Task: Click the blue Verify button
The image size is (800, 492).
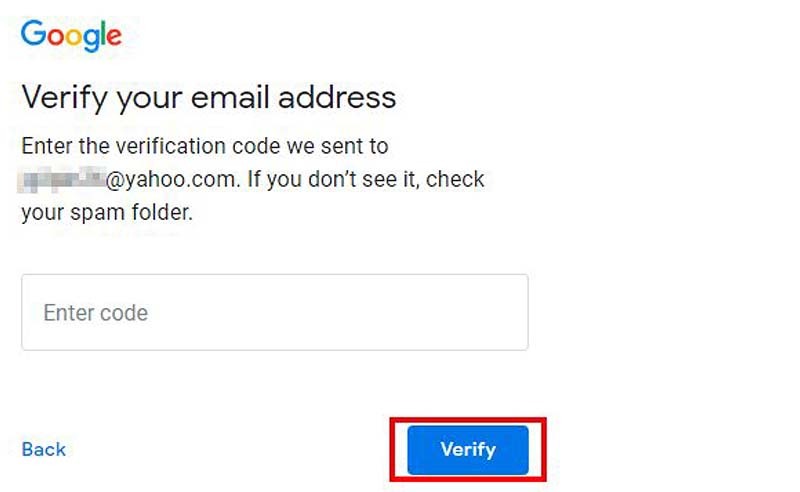Action: coord(467,450)
